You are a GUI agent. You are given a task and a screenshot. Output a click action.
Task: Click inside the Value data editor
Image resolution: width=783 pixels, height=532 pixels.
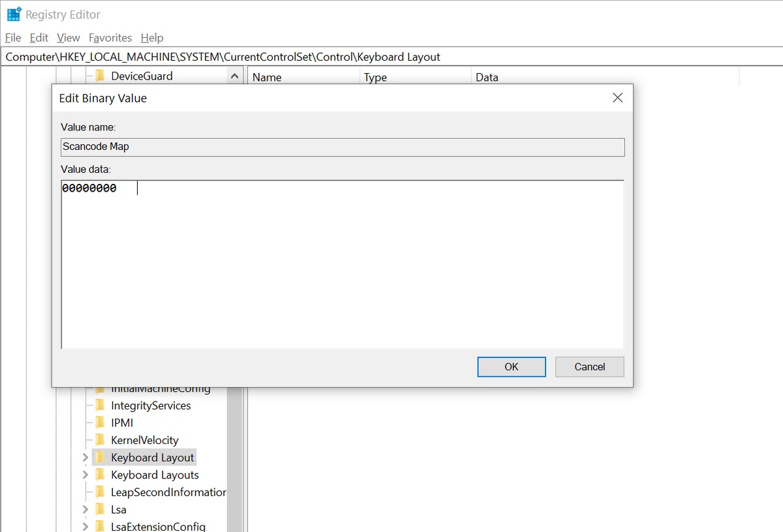coord(343,265)
